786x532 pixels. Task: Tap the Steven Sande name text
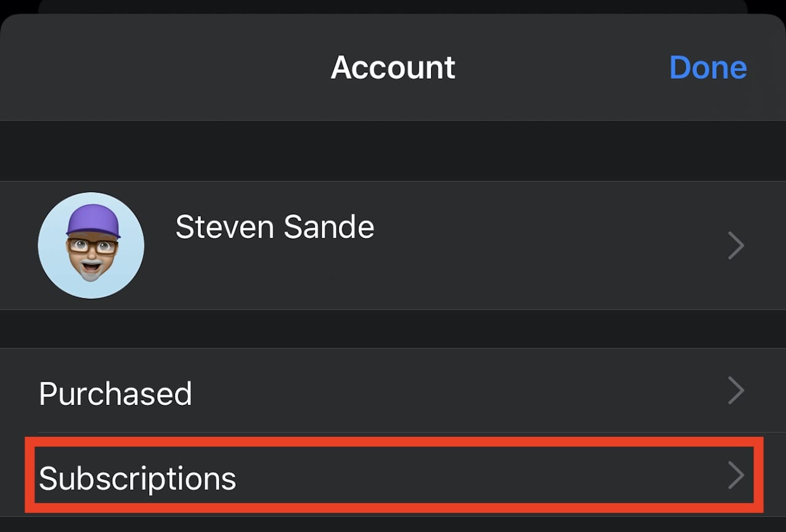click(x=274, y=228)
